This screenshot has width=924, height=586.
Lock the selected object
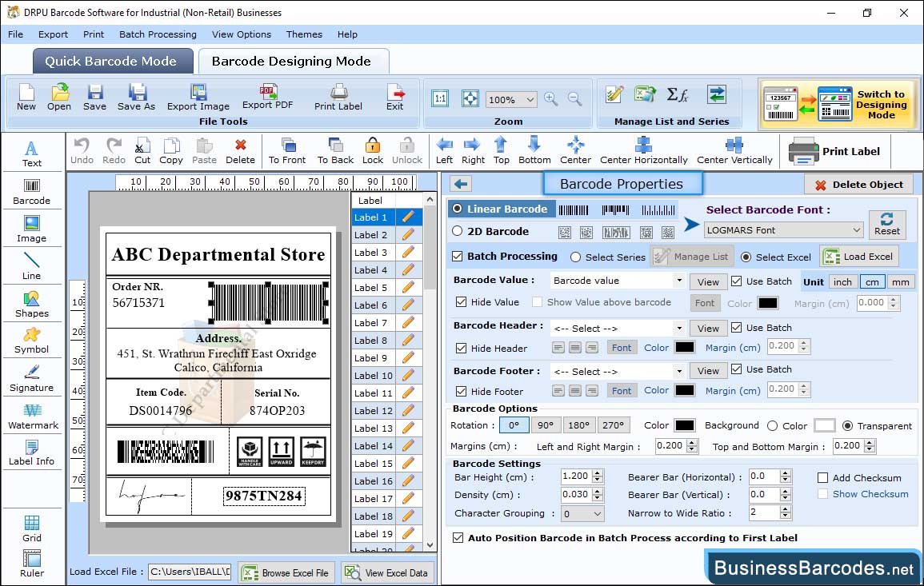point(373,151)
